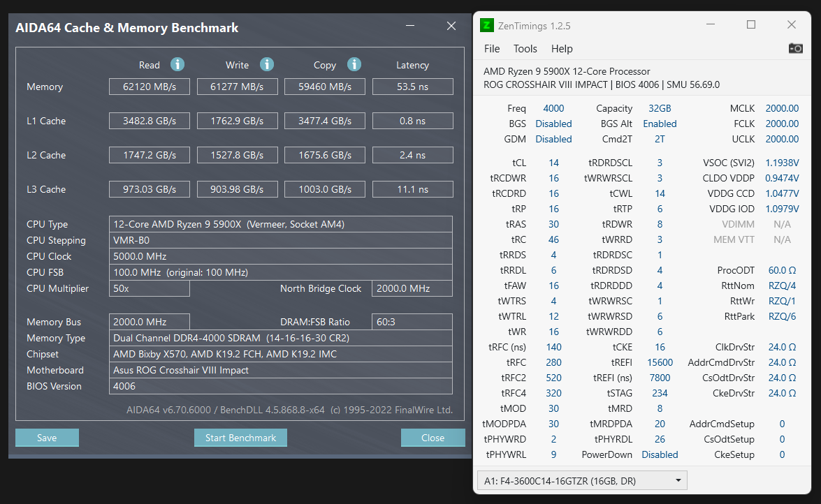The width and height of the screenshot is (821, 504).
Task: Maximize the ZenTimings window
Action: click(x=751, y=24)
